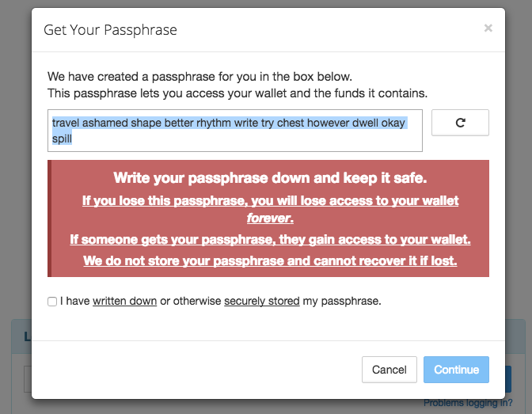532x414 pixels.
Task: Click "This passphrase lets you access" text line
Action: click(x=237, y=93)
